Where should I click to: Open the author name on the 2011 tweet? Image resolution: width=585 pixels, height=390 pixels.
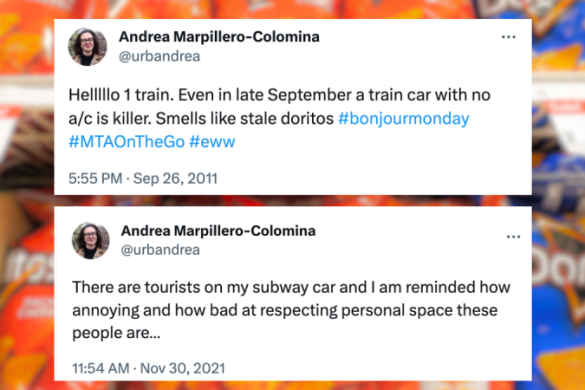[x=219, y=37]
